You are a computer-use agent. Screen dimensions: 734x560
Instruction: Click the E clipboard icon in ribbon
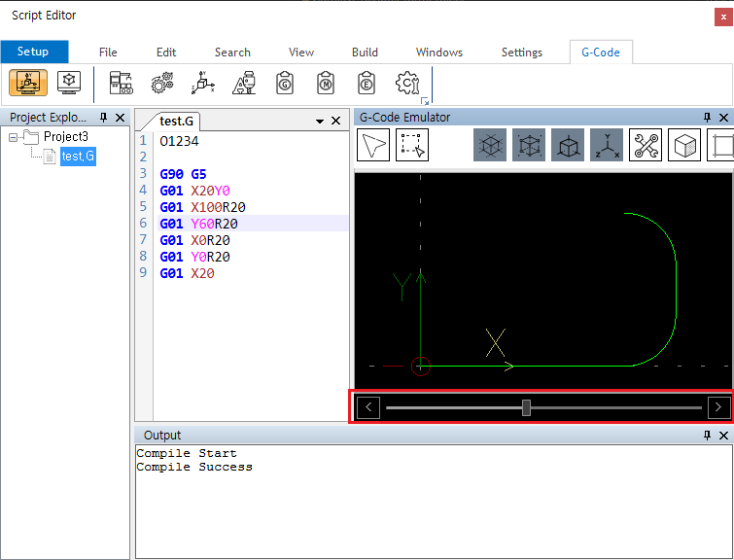tap(366, 84)
